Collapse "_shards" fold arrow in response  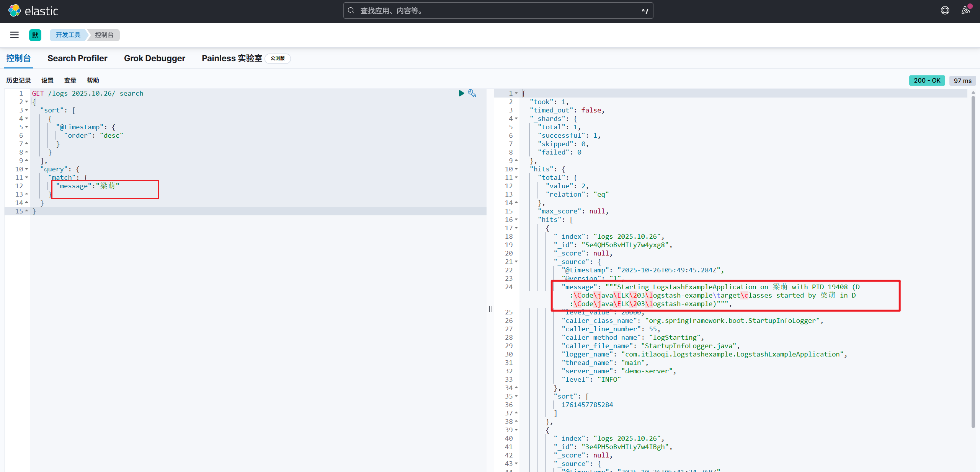pyautogui.click(x=516, y=119)
